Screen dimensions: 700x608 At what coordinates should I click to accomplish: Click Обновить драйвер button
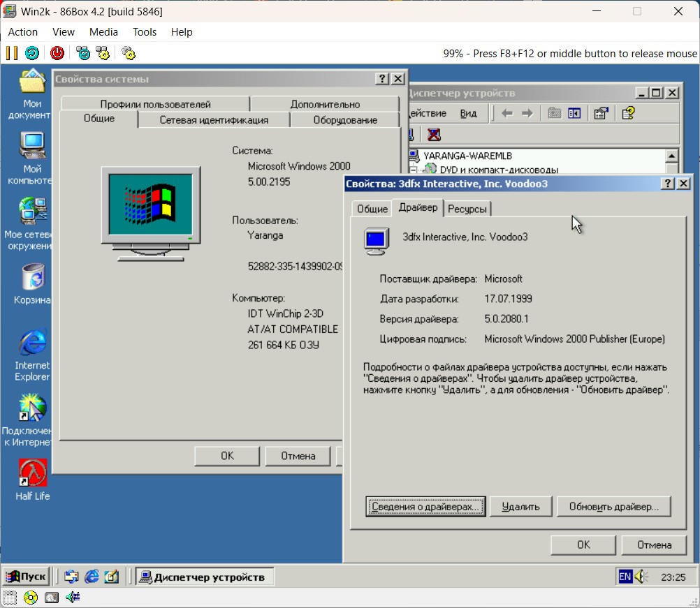tap(614, 507)
